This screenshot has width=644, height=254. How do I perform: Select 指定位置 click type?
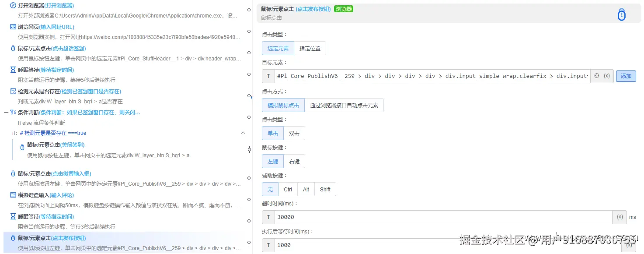pos(310,48)
